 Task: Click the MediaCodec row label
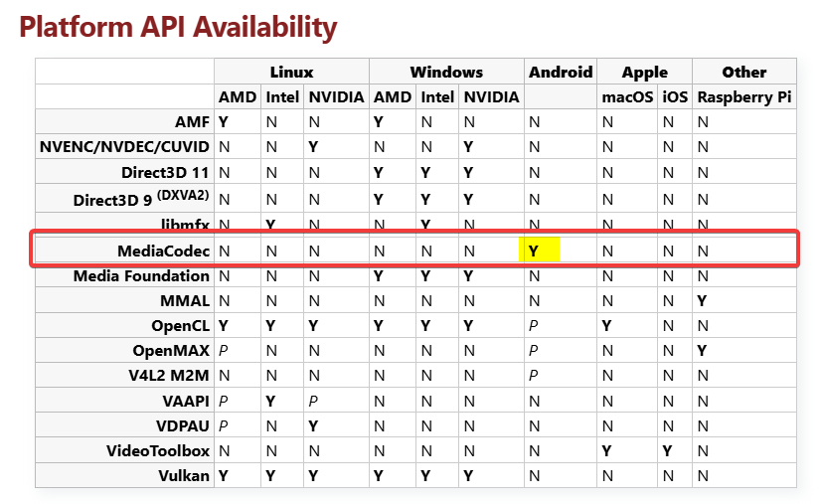(x=164, y=251)
